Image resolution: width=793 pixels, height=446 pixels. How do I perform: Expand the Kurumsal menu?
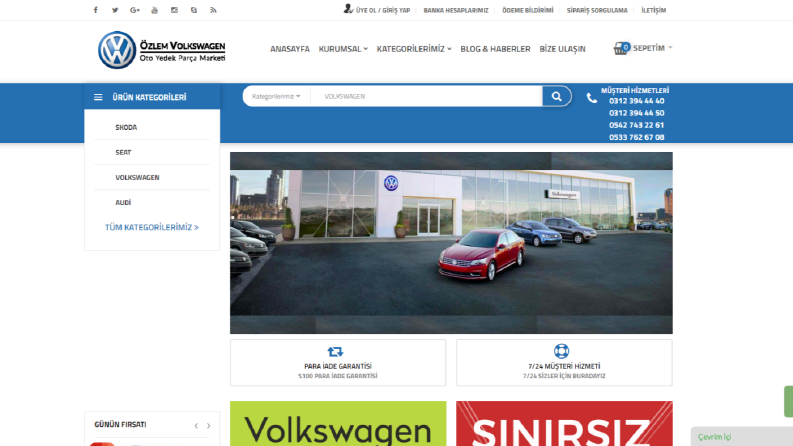[343, 49]
